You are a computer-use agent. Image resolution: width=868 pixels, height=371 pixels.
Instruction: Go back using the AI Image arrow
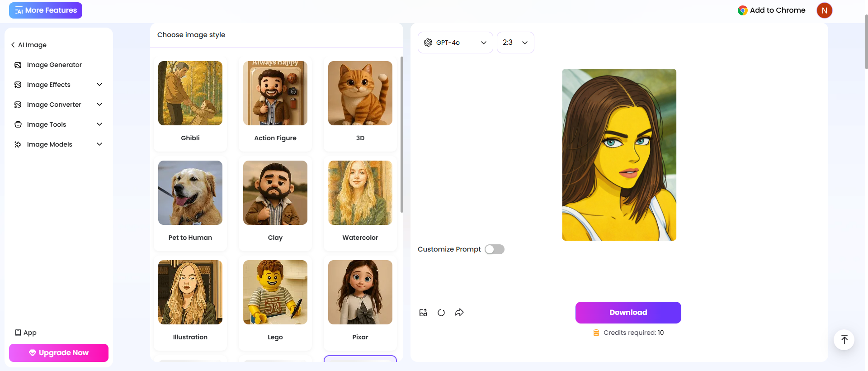(x=13, y=45)
